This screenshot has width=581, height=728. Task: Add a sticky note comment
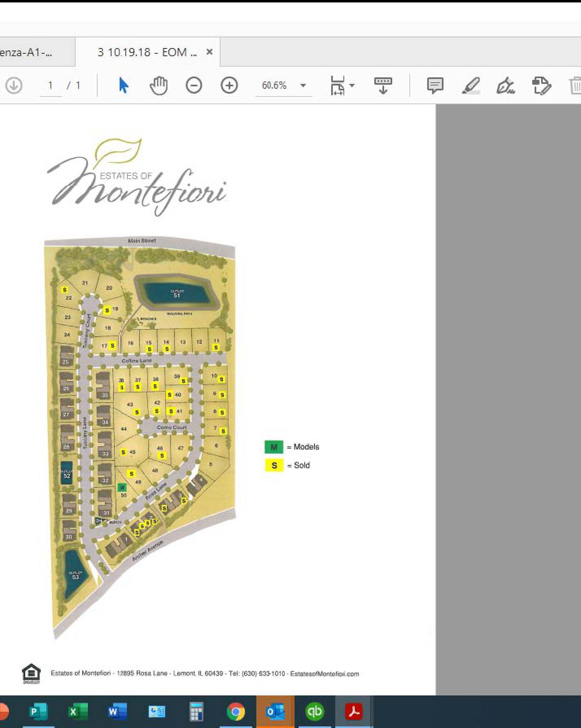tap(435, 86)
